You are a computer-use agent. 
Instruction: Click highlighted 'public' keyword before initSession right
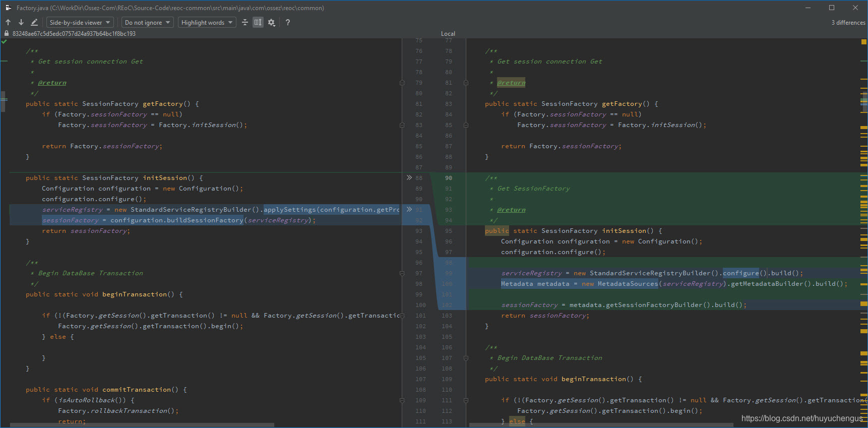pos(497,231)
